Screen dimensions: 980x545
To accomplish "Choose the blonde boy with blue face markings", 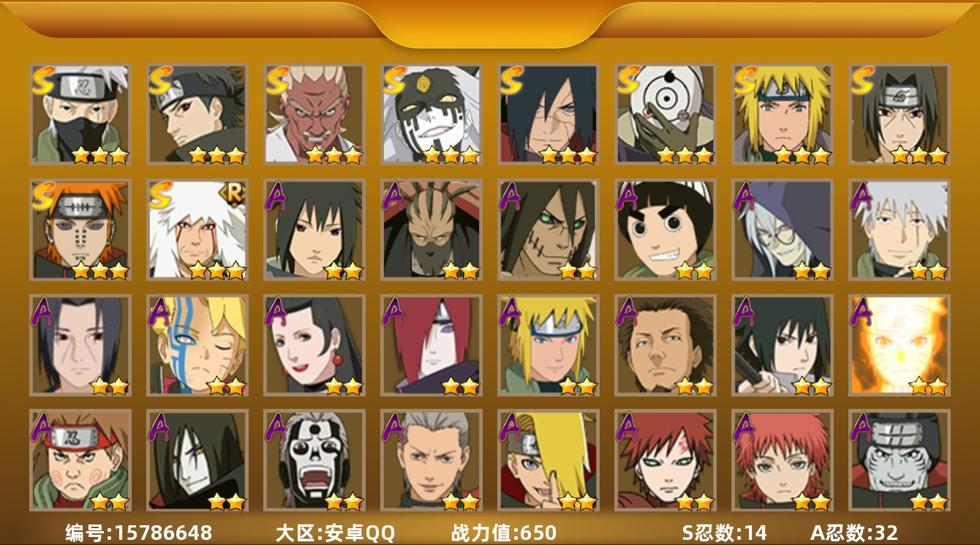I will point(197,345).
